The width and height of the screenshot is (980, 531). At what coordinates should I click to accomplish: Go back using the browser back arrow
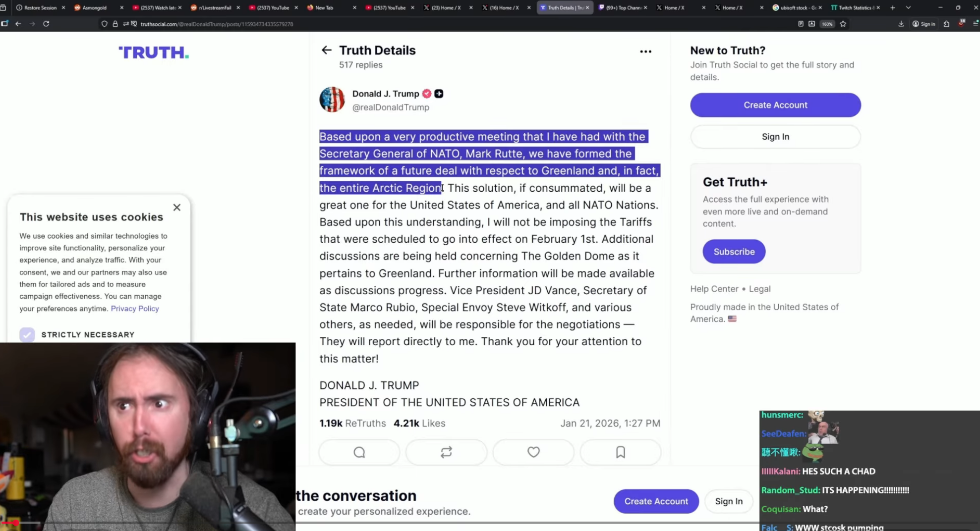tap(18, 24)
